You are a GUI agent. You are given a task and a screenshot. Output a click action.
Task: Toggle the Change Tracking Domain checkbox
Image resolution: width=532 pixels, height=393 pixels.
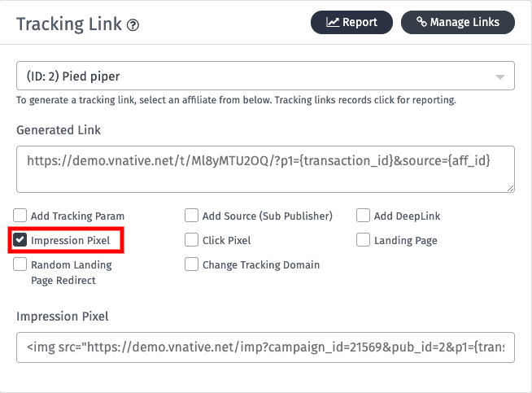192,264
